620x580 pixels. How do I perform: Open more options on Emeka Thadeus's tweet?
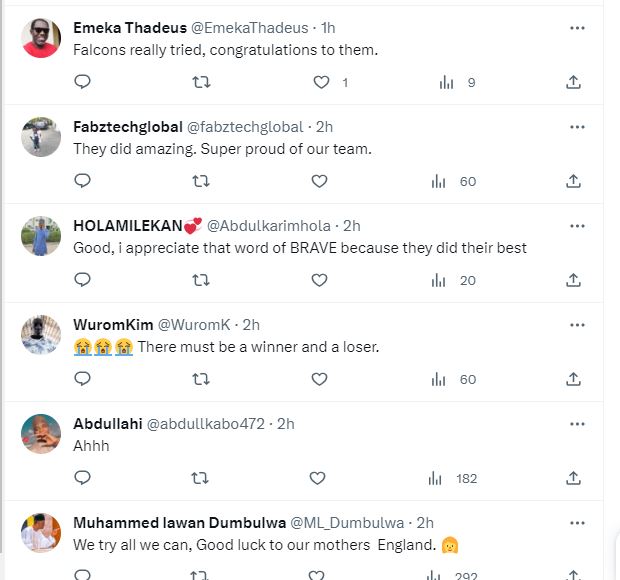[577, 28]
